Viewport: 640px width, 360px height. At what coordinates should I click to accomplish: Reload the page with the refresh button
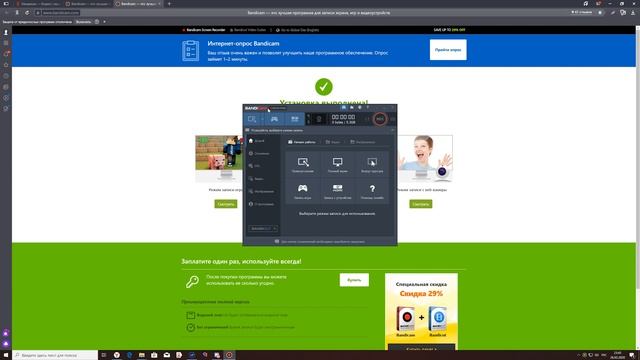pos(27,13)
